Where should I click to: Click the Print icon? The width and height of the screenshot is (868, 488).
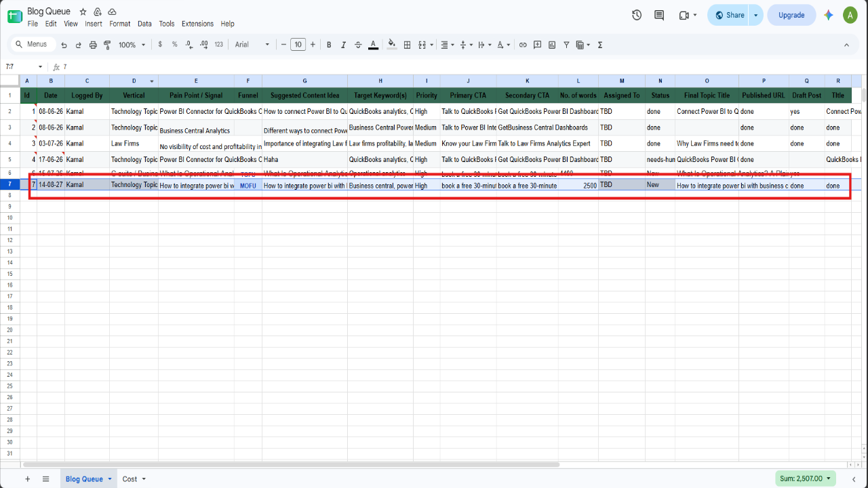pos(93,45)
